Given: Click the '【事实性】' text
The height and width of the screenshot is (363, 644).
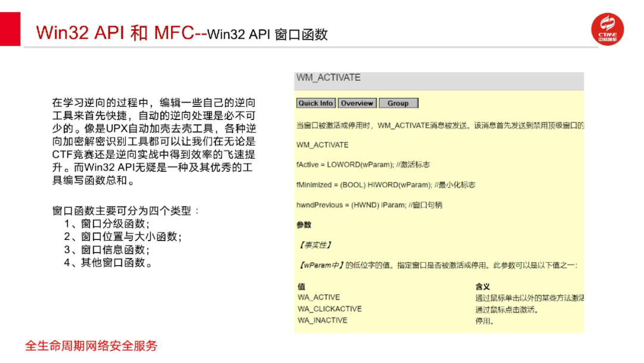Looking at the screenshot, I should (x=315, y=245).
